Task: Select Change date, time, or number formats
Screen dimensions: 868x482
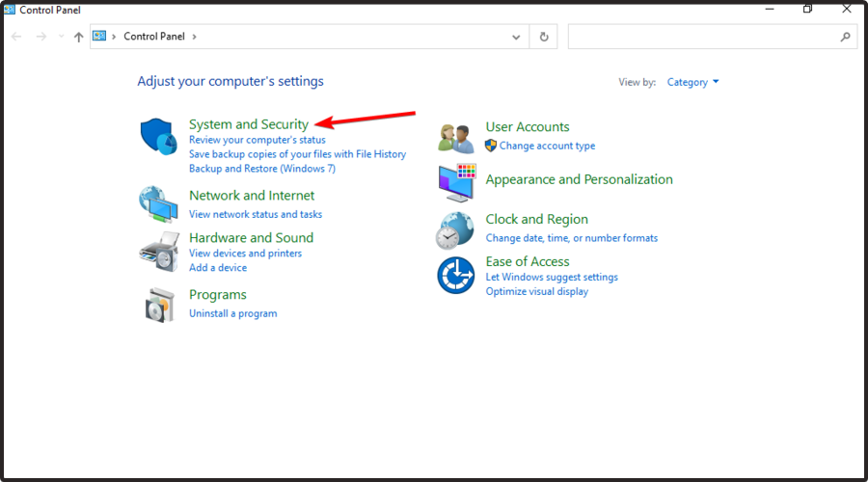Action: coord(571,238)
